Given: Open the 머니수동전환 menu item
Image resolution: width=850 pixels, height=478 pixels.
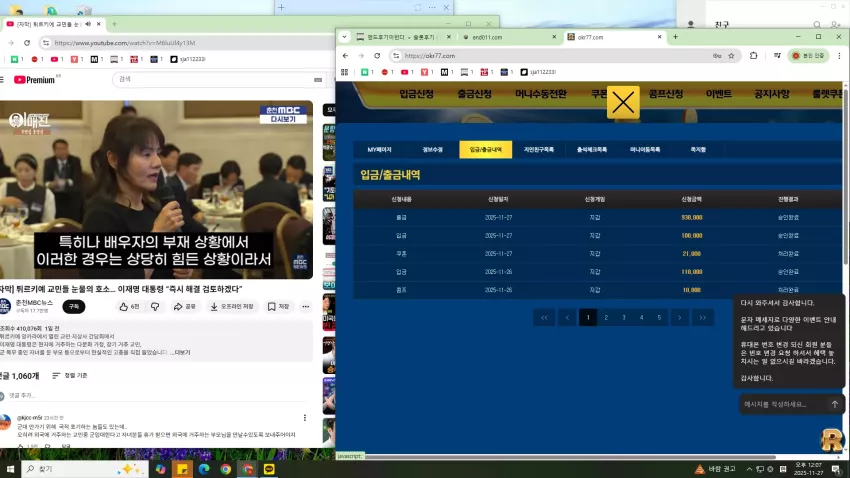Looking at the screenshot, I should (x=540, y=94).
